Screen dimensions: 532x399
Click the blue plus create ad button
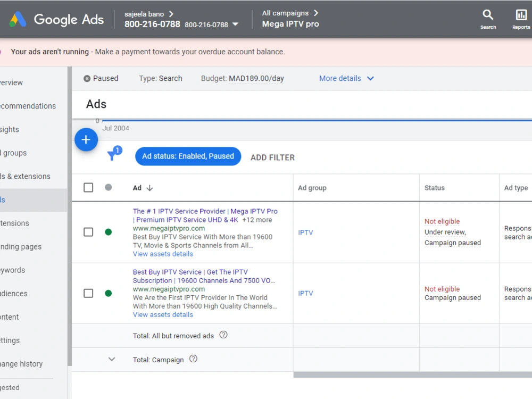pyautogui.click(x=86, y=139)
